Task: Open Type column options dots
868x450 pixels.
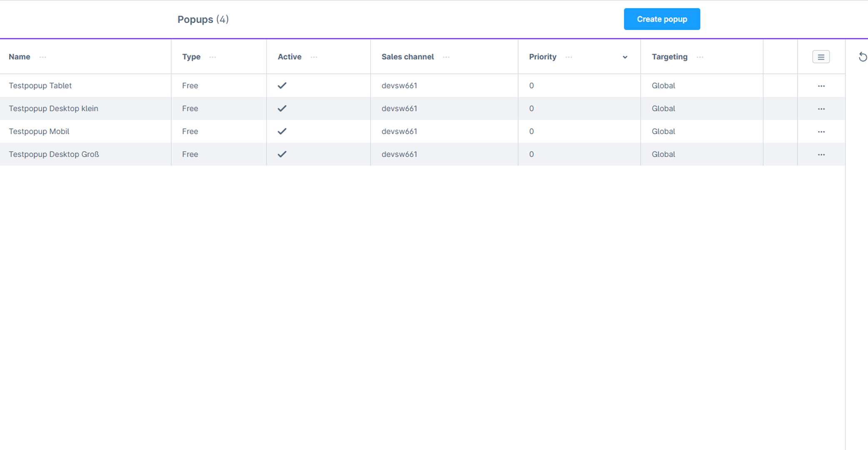Action: [x=213, y=57]
